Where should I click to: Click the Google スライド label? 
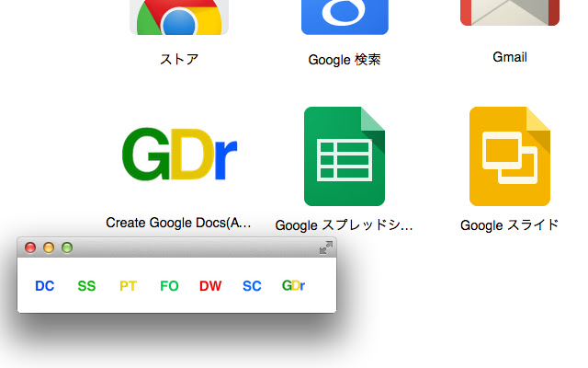pyautogui.click(x=510, y=225)
